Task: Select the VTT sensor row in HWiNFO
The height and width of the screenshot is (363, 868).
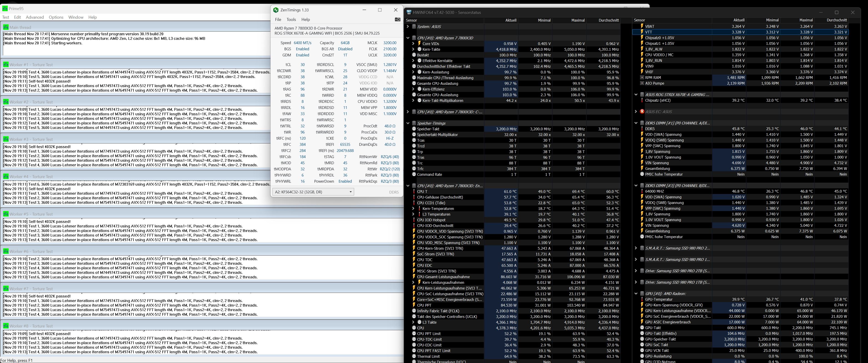Action: [740, 32]
